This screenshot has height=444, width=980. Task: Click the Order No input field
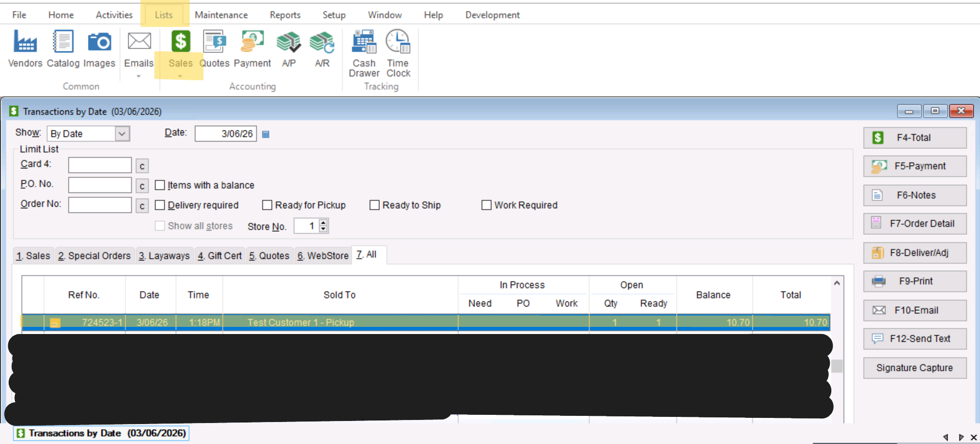tap(100, 205)
